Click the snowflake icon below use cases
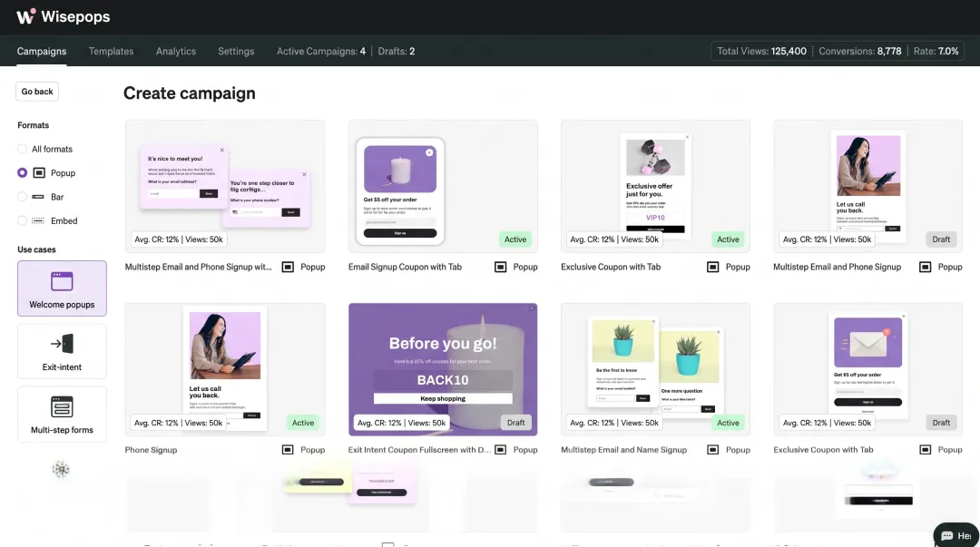Image resolution: width=980 pixels, height=547 pixels. (x=61, y=469)
